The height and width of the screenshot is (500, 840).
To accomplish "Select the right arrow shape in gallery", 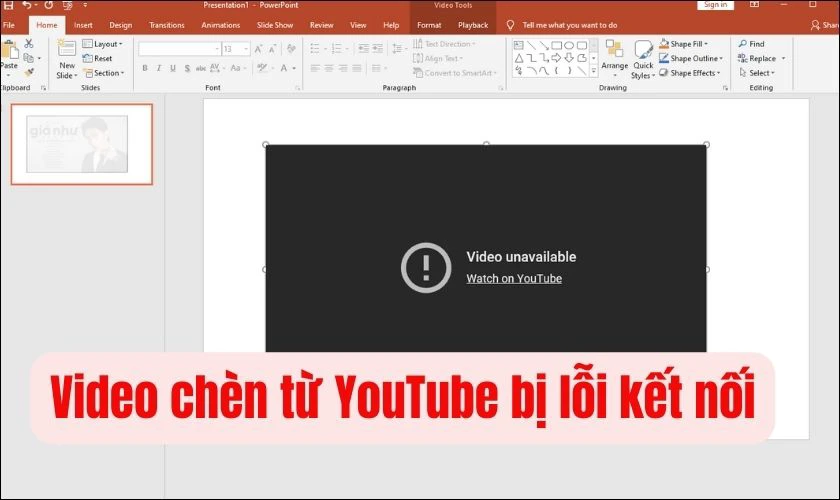I will click(x=557, y=58).
